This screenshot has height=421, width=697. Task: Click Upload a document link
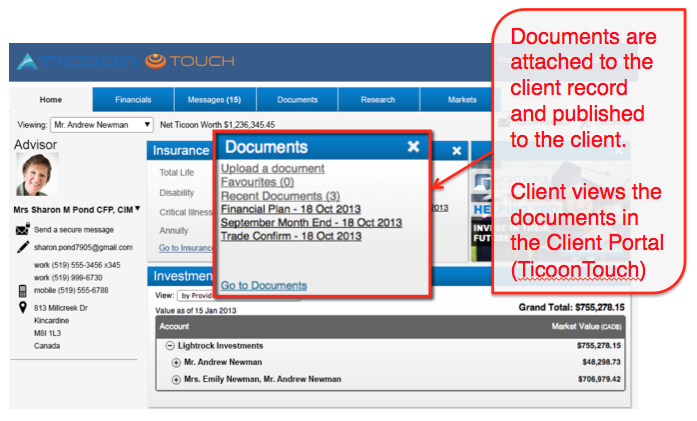tap(272, 168)
